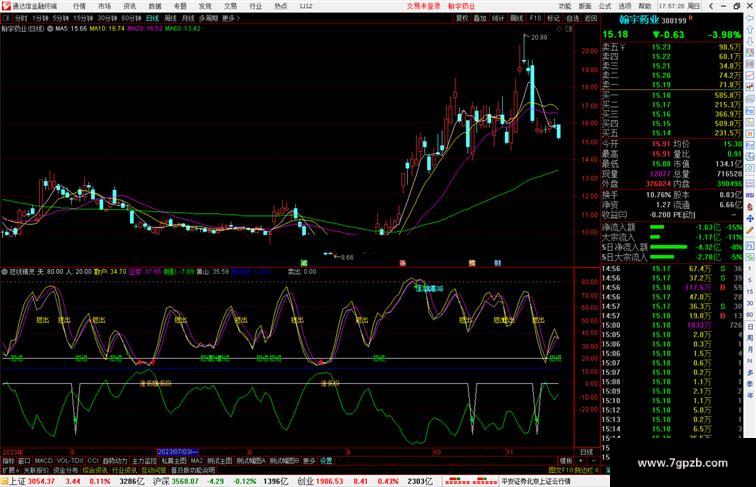Expand the 扩展∧ panel at bottom left
This screenshot has width=756, height=487.
coord(10,470)
